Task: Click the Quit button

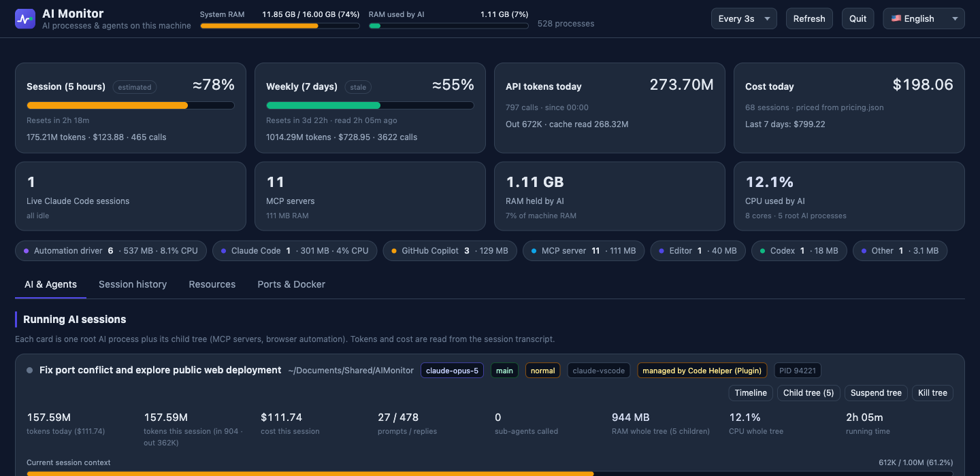Action: pos(858,18)
